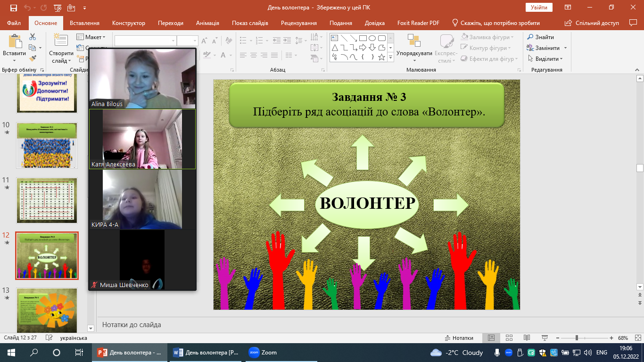Pick the oval shape from shapes gallery
This screenshot has height=362, width=644.
372,38
